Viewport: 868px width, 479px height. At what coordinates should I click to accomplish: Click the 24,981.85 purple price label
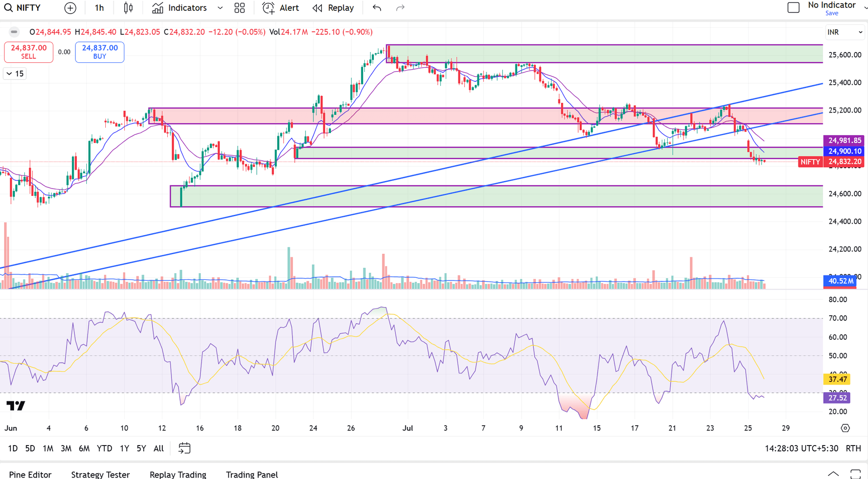(x=844, y=141)
